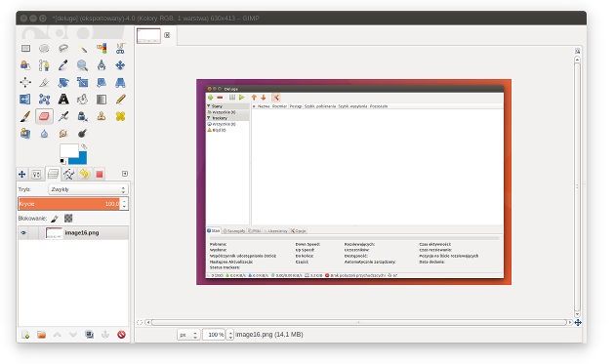
Task: Switch to the blue cross-arrows dock tab
Action: pos(21,174)
